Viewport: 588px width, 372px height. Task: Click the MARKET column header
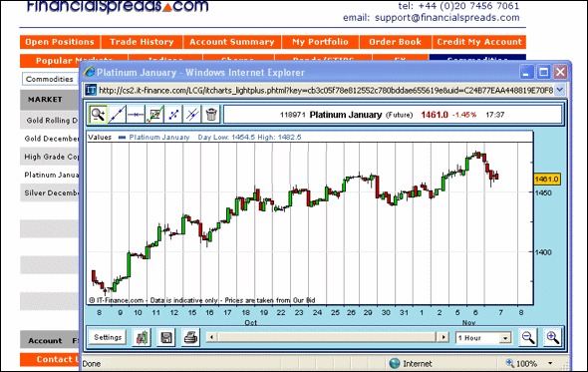tap(45, 99)
